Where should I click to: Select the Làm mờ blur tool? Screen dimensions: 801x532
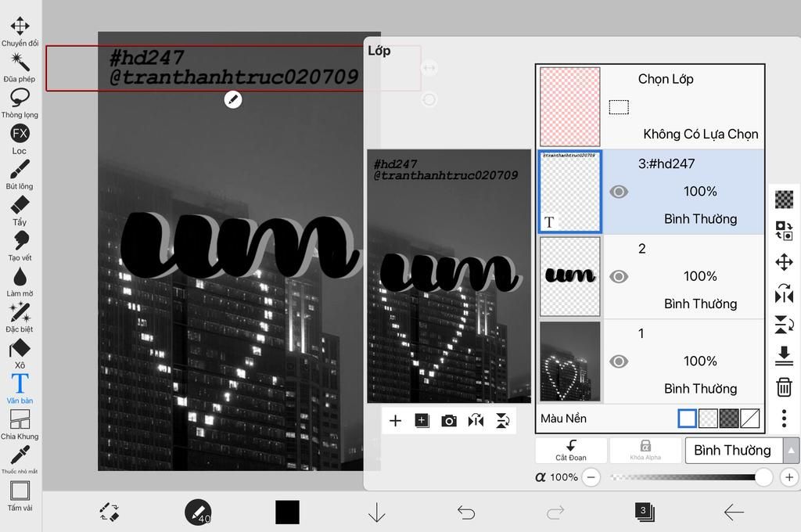click(20, 282)
